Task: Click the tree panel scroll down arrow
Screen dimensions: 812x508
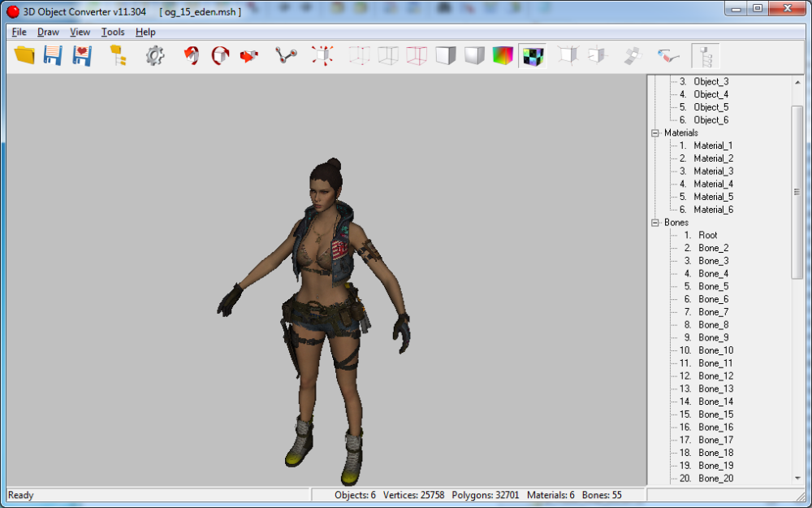Action: pyautogui.click(x=797, y=479)
